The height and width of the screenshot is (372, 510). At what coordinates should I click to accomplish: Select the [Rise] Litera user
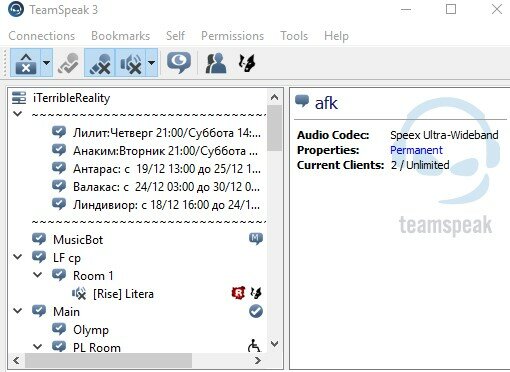click(x=123, y=294)
